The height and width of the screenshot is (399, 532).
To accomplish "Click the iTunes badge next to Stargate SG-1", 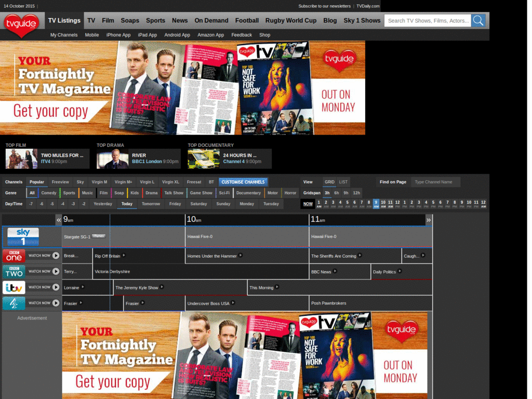I will pyautogui.click(x=99, y=236).
